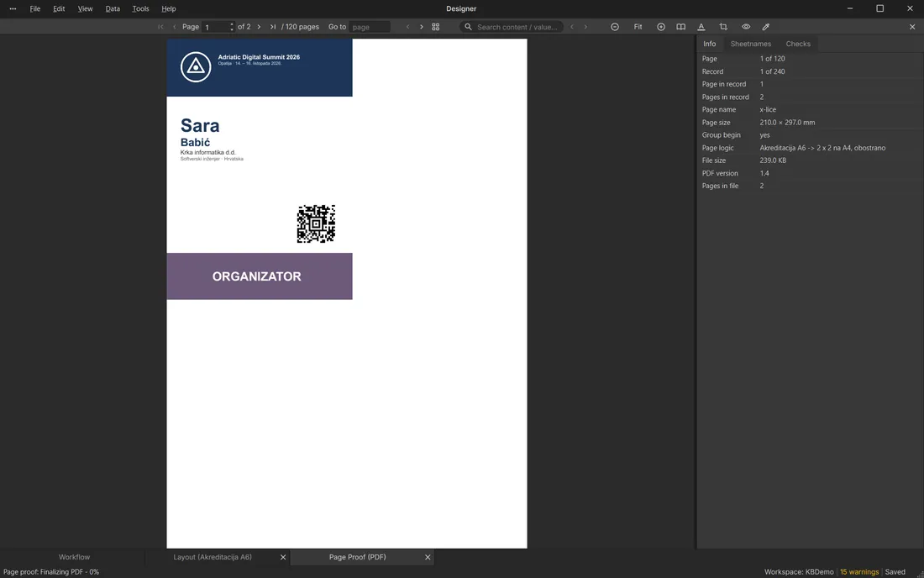This screenshot has height=578, width=924.
Task: Toggle the eye preview visibility icon
Action: (x=746, y=27)
